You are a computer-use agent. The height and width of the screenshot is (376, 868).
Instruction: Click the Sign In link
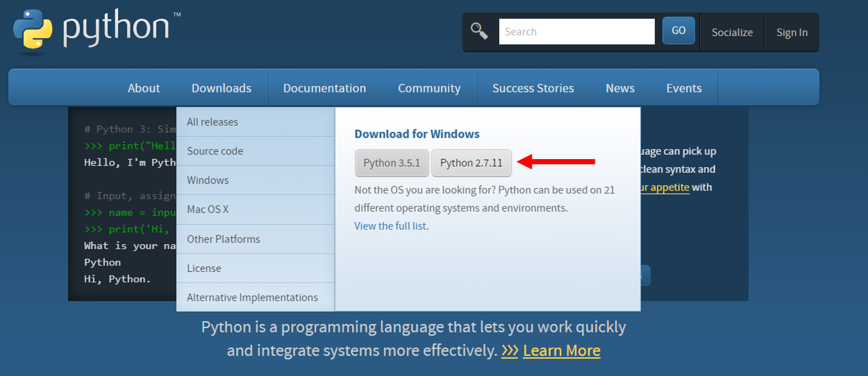(x=792, y=32)
